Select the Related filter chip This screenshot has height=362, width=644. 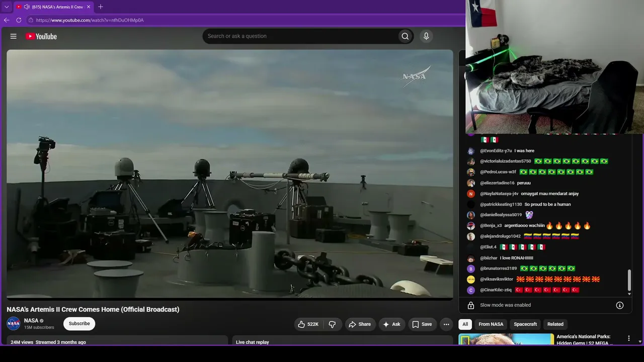[555, 324]
